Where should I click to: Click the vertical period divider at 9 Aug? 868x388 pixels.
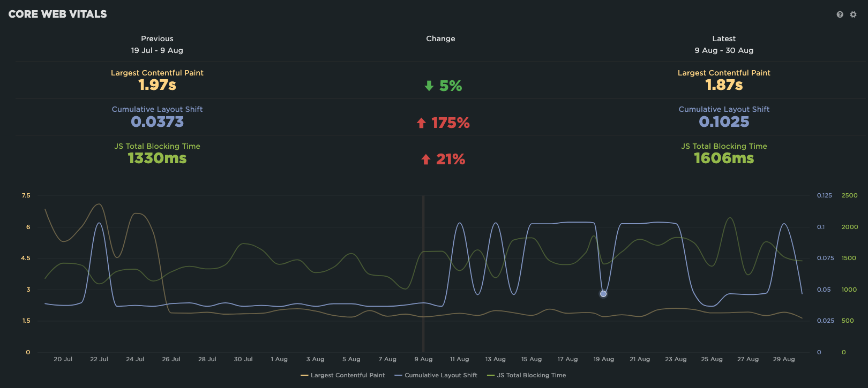pyautogui.click(x=423, y=268)
